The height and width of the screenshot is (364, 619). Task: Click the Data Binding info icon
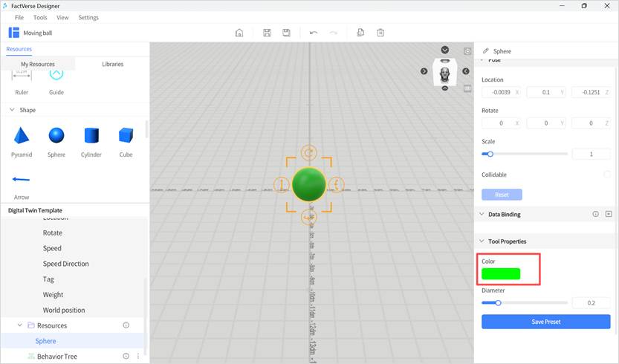tap(595, 214)
